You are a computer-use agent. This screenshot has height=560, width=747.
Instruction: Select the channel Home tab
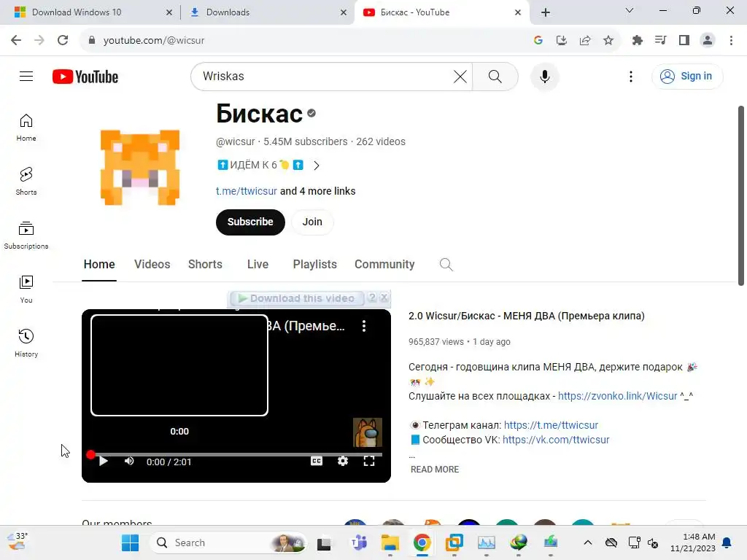99,264
